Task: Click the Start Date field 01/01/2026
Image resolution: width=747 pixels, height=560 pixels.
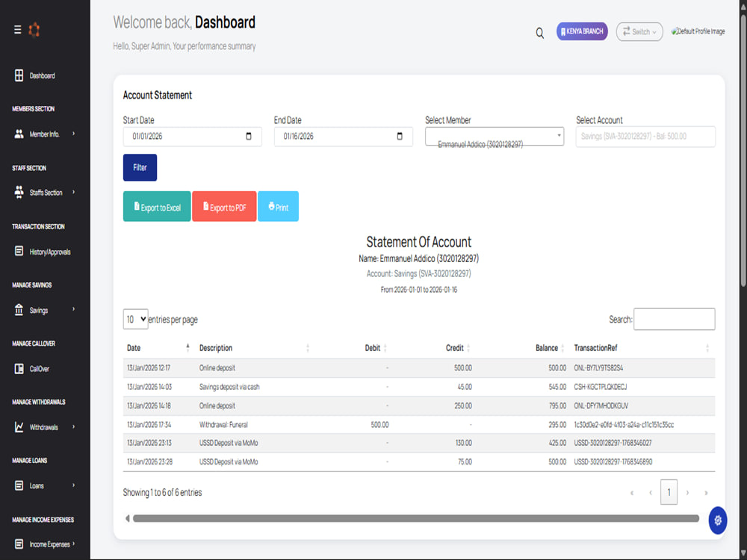Action: (193, 136)
